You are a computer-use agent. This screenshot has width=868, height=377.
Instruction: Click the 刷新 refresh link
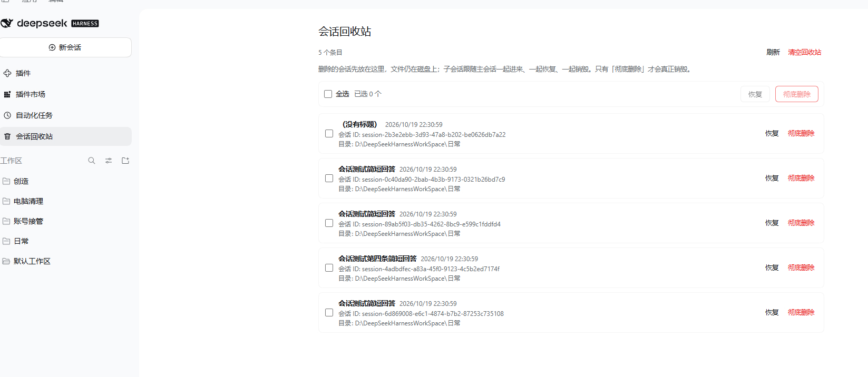click(773, 52)
